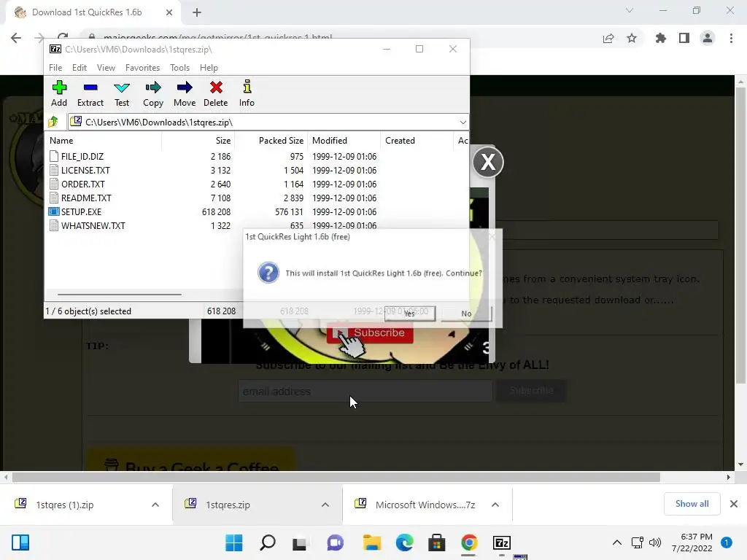Image resolution: width=747 pixels, height=560 pixels.
Task: Sort by Packed Size column header
Action: [x=271, y=141]
